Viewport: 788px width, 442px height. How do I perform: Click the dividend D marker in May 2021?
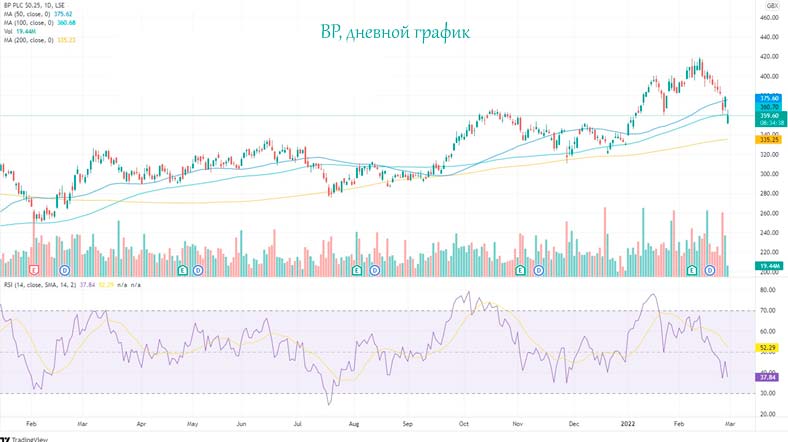click(198, 270)
